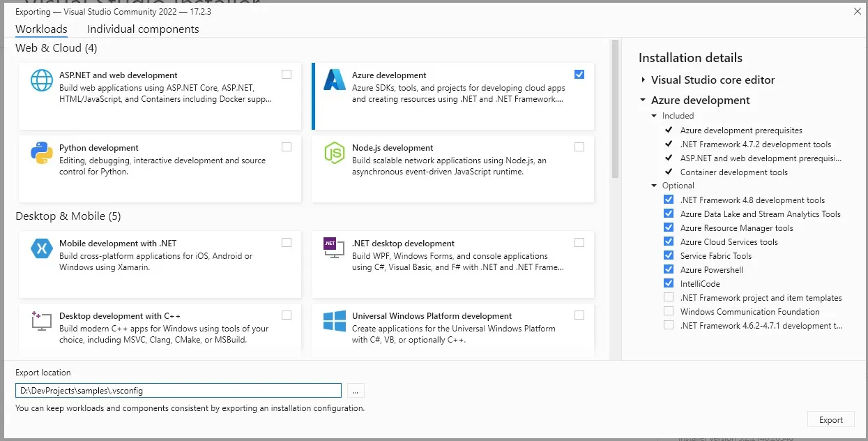Select the Python development snake icon

point(42,153)
